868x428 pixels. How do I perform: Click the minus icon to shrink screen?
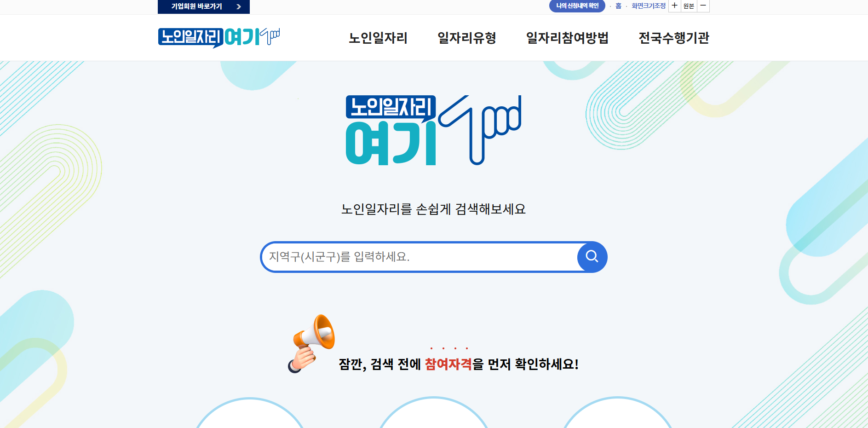(x=703, y=6)
